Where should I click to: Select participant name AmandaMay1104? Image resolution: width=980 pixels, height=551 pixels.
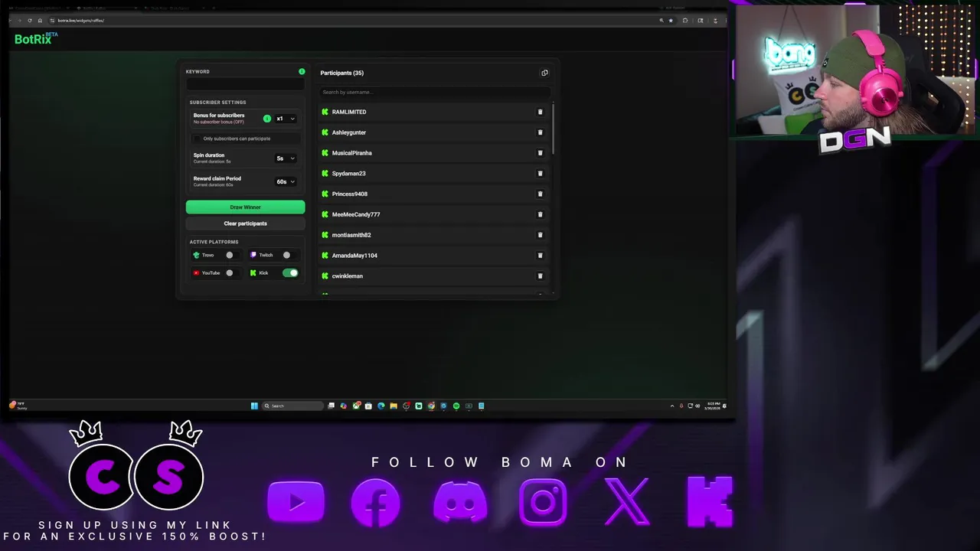354,256
